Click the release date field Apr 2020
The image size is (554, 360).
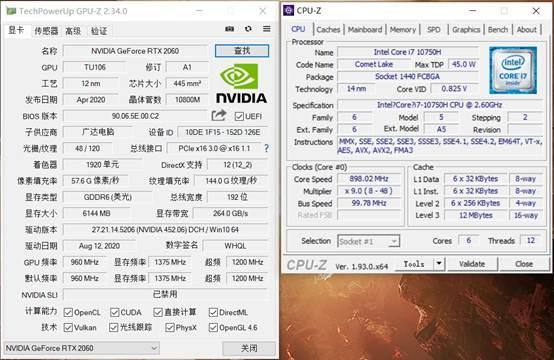pos(91,100)
